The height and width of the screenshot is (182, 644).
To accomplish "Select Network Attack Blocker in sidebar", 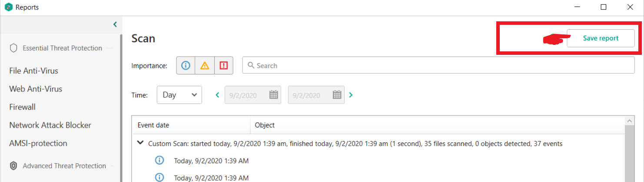I will pos(50,125).
